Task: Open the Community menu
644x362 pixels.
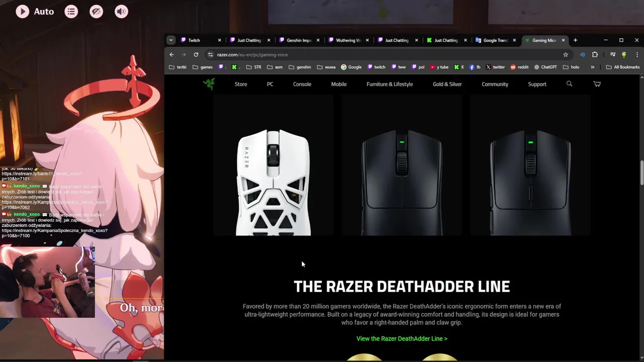Action: (x=495, y=84)
